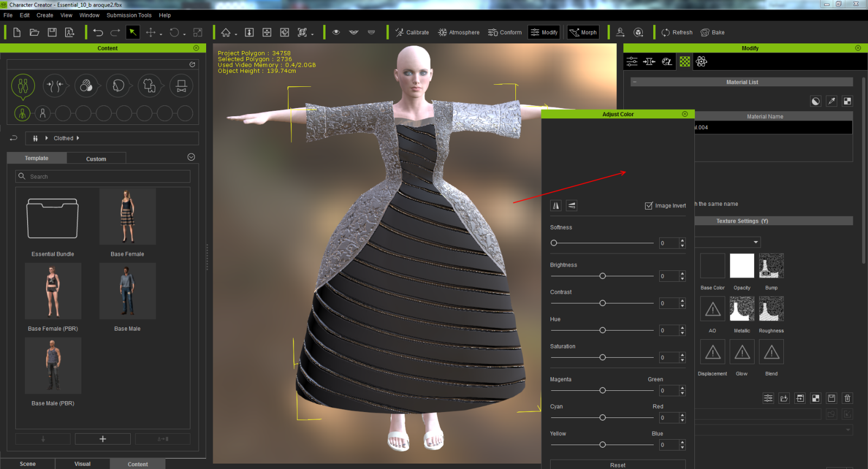Click the Conform toolbar button
This screenshot has height=469, width=868.
[505, 33]
